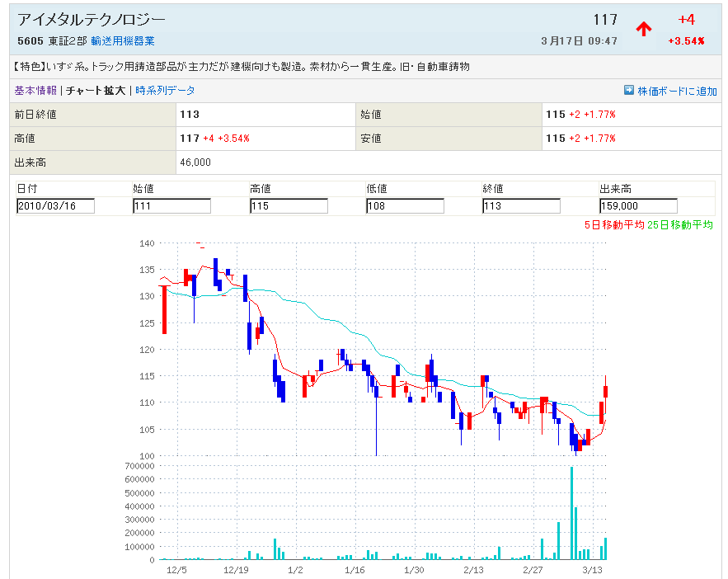Click the 出来高 input field showing 159,000

pos(638,205)
